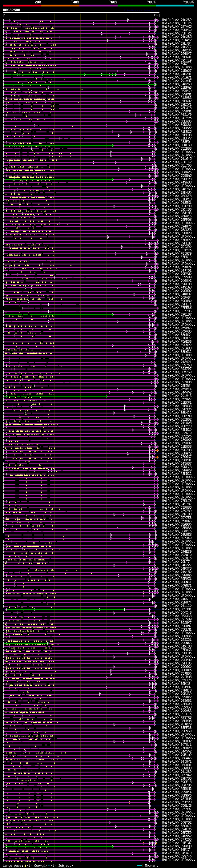This screenshot has width=197, height=868.
Task: Select the UniRef100_Q40402 label
Action: (177, 392)
